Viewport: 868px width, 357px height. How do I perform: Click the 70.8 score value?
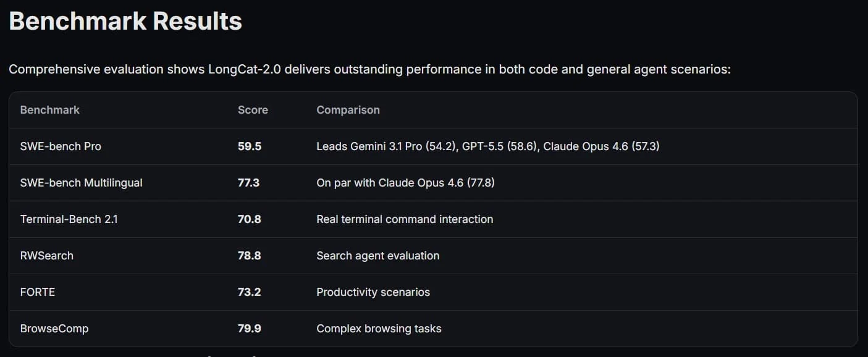coord(250,219)
